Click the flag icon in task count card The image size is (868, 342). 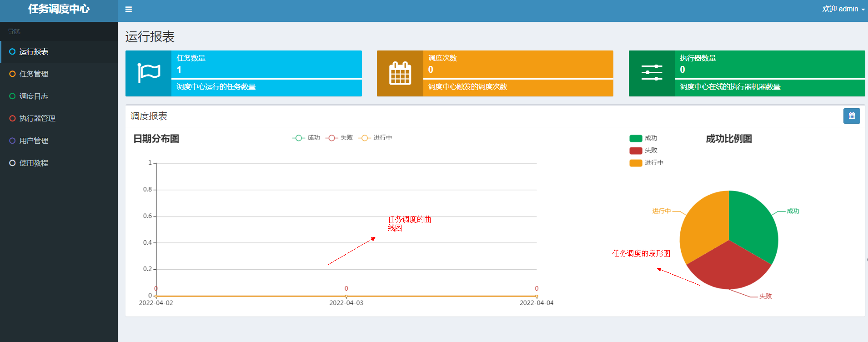click(x=149, y=73)
